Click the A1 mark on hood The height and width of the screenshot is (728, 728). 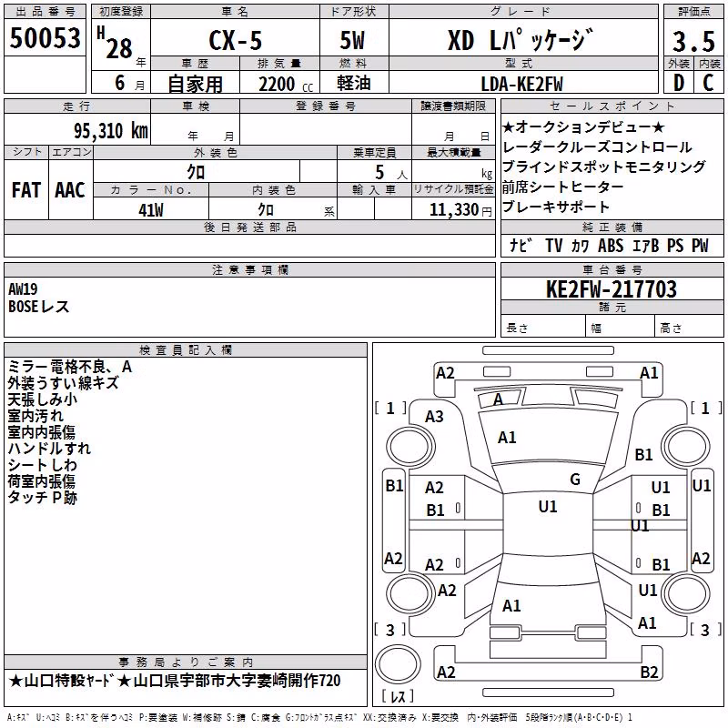pyautogui.click(x=507, y=438)
